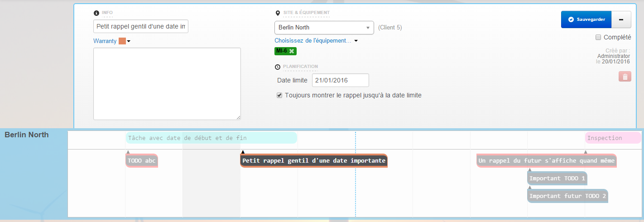Click the Sauvegarder button
This screenshot has height=222, width=644.
[586, 19]
